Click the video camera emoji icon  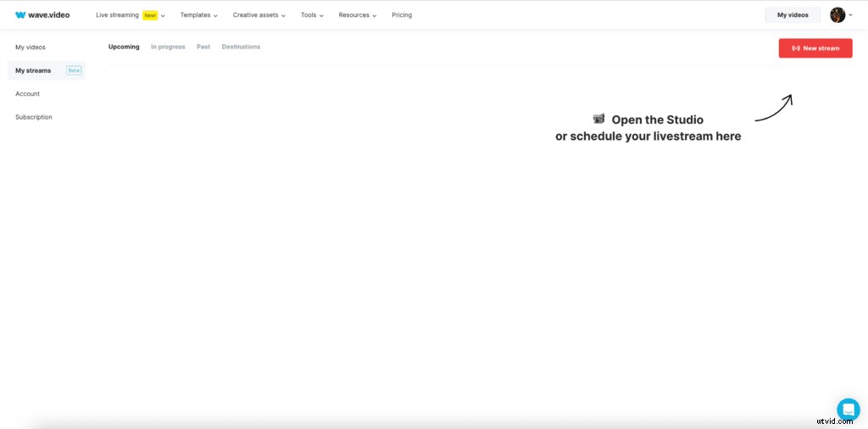pyautogui.click(x=599, y=120)
